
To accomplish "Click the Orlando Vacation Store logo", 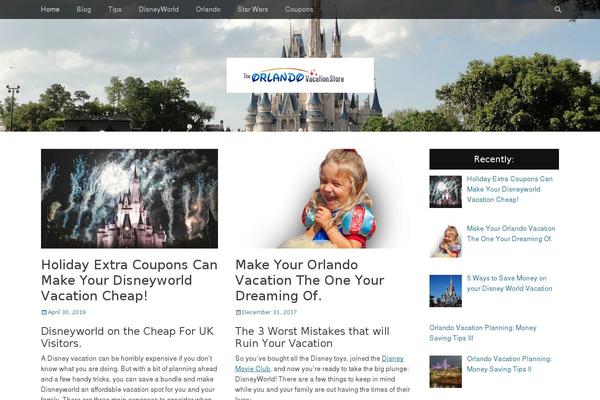I will [x=300, y=75].
